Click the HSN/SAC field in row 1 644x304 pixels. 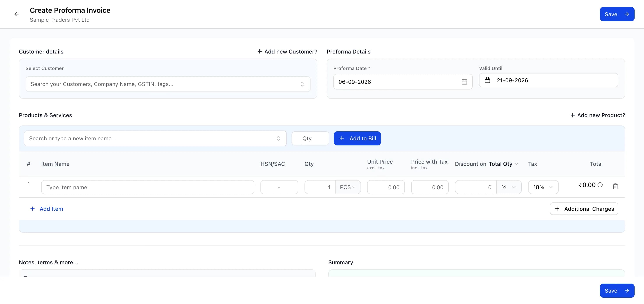[279, 187]
